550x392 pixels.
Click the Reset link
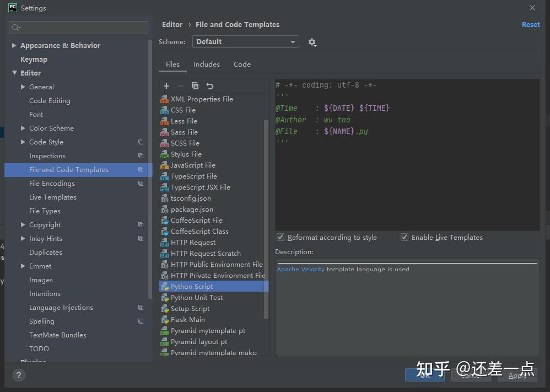coord(531,25)
